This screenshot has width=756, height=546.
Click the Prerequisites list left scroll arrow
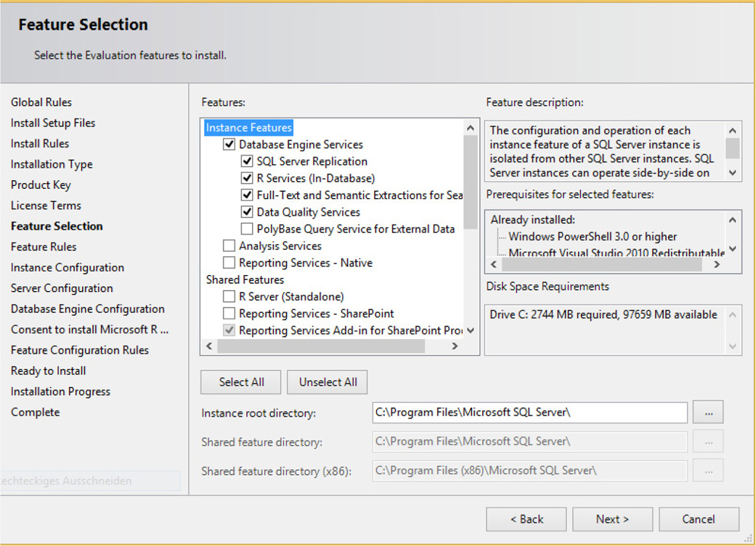[x=494, y=264]
